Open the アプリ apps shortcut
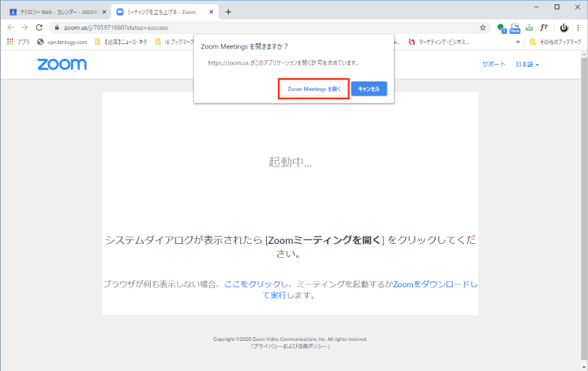The width and height of the screenshot is (588, 371). pos(18,42)
